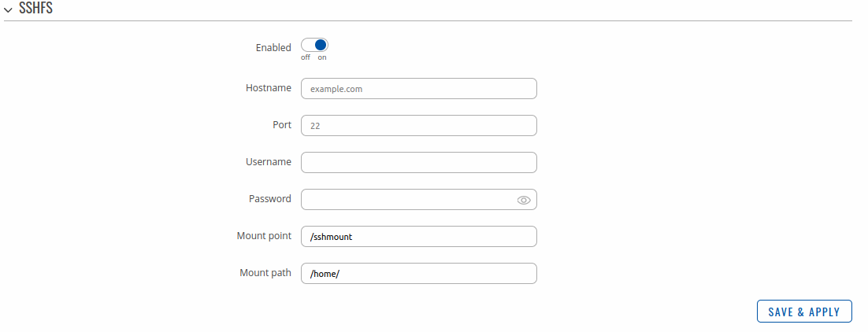The height and width of the screenshot is (332, 868).
Task: Select the Port label text
Action: click(x=282, y=125)
